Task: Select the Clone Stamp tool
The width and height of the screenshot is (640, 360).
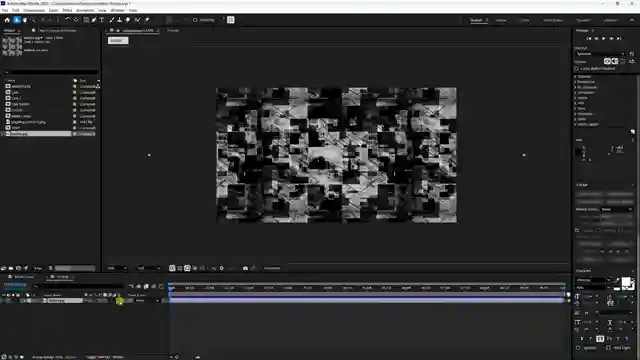Action: (x=120, y=20)
